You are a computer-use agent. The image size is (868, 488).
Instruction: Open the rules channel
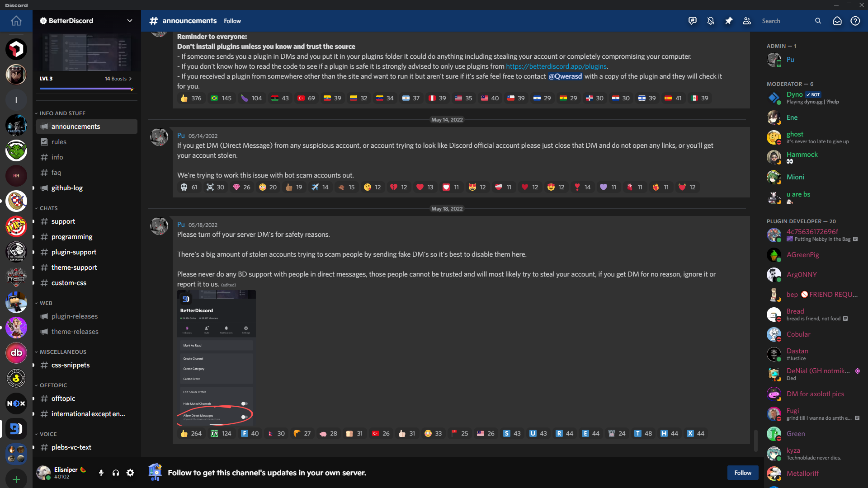pyautogui.click(x=59, y=142)
